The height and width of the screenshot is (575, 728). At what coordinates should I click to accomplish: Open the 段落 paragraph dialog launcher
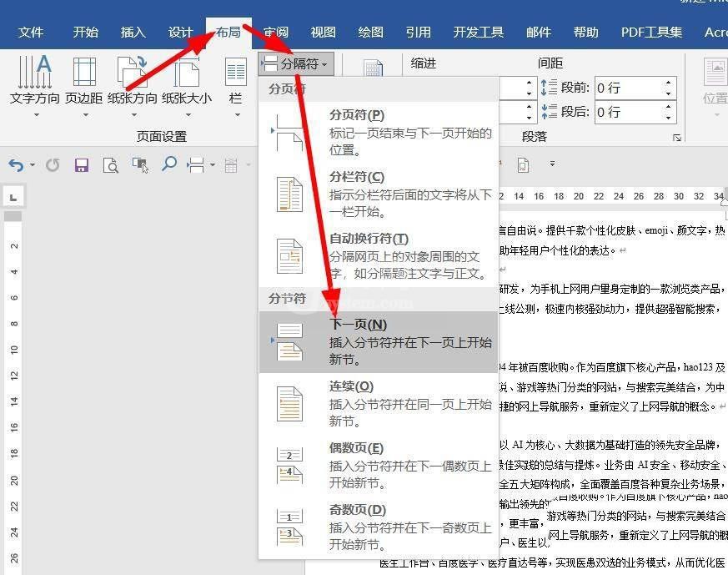(x=677, y=138)
